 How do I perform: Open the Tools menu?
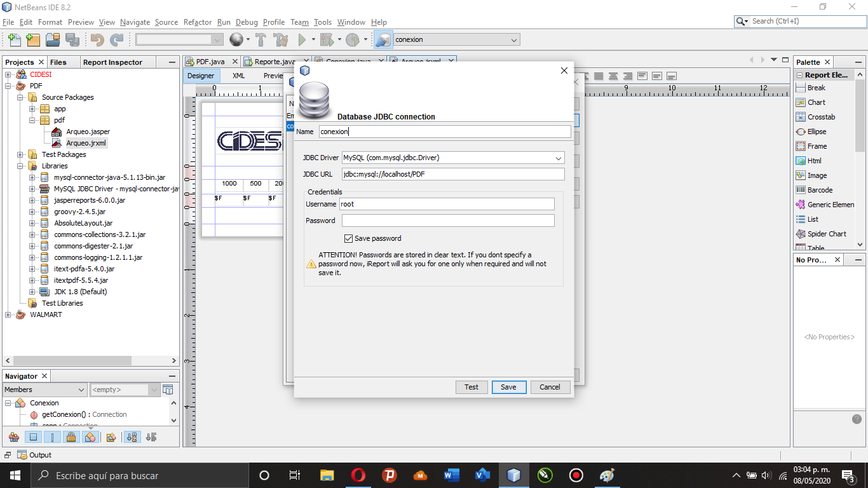point(323,22)
